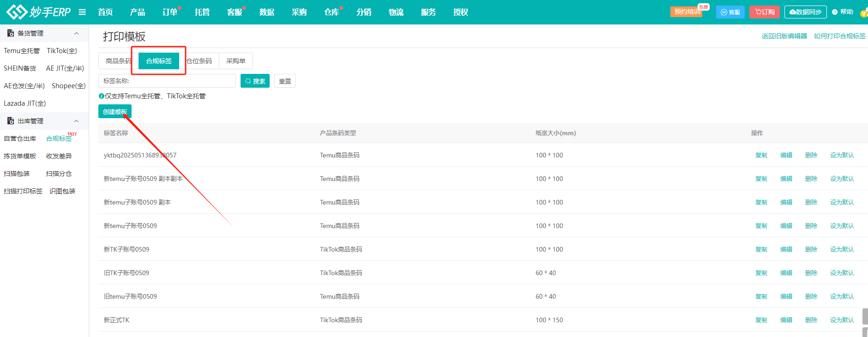Open 自营仓出库 in the sidebar
The width and height of the screenshot is (868, 337).
[x=20, y=138]
